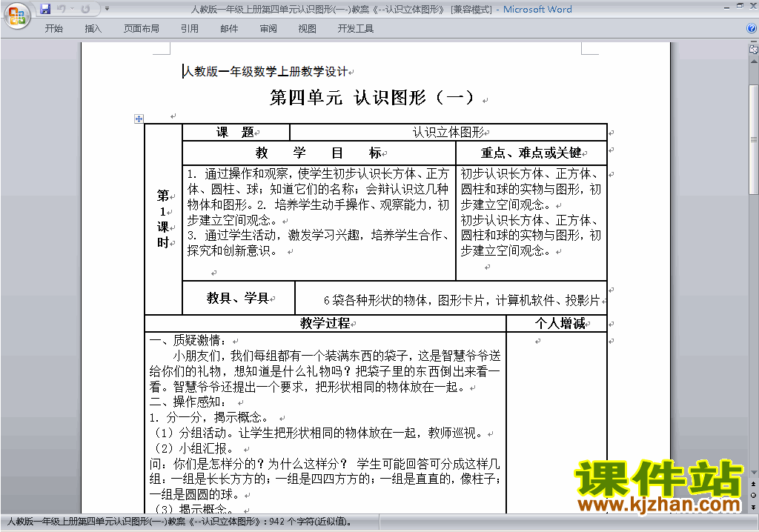Open Word Help with the blue question mark
759x532 pixels.
pyautogui.click(x=752, y=29)
